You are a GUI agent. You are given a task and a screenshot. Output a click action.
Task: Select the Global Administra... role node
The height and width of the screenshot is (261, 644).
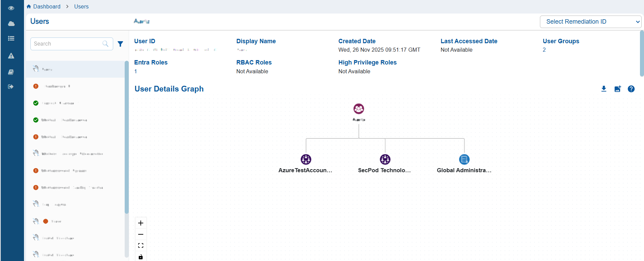[x=464, y=159]
